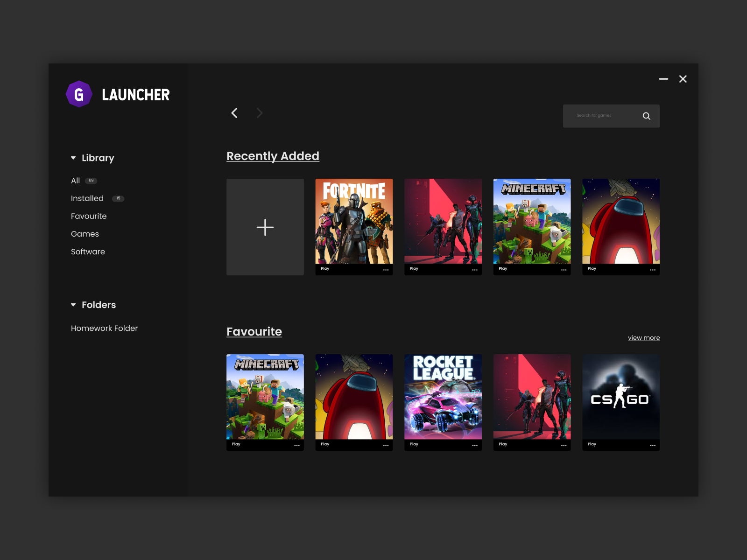Open Rocket League more options dots
The width and height of the screenshot is (747, 560).
tap(475, 445)
